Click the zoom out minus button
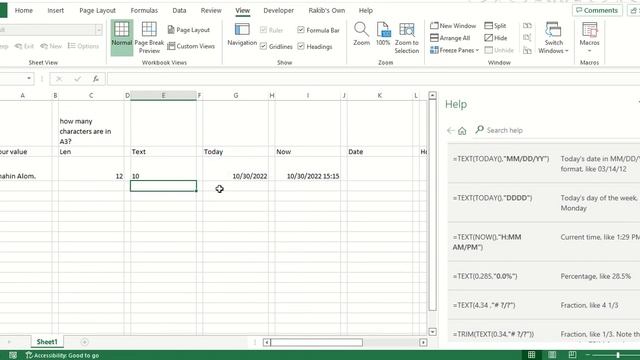The width and height of the screenshot is (640, 360). coord(588,355)
